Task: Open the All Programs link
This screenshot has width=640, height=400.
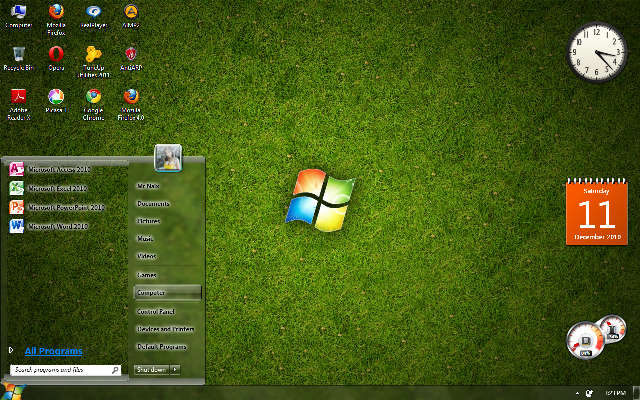Action: [53, 351]
